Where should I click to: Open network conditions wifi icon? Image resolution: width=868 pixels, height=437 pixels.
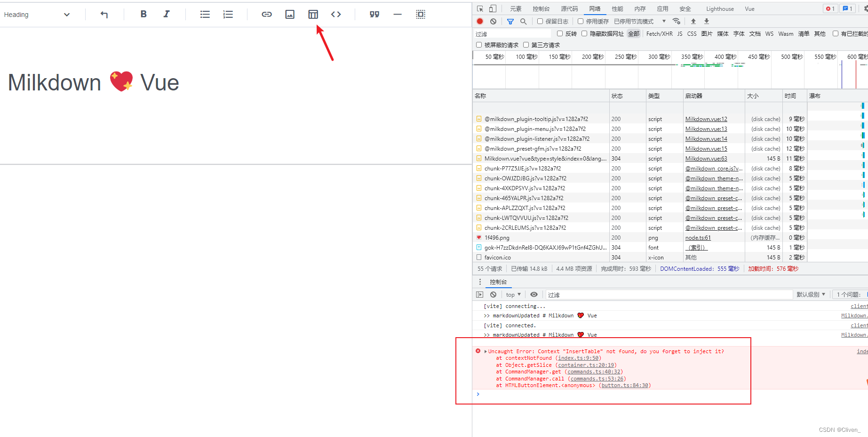[x=677, y=21]
